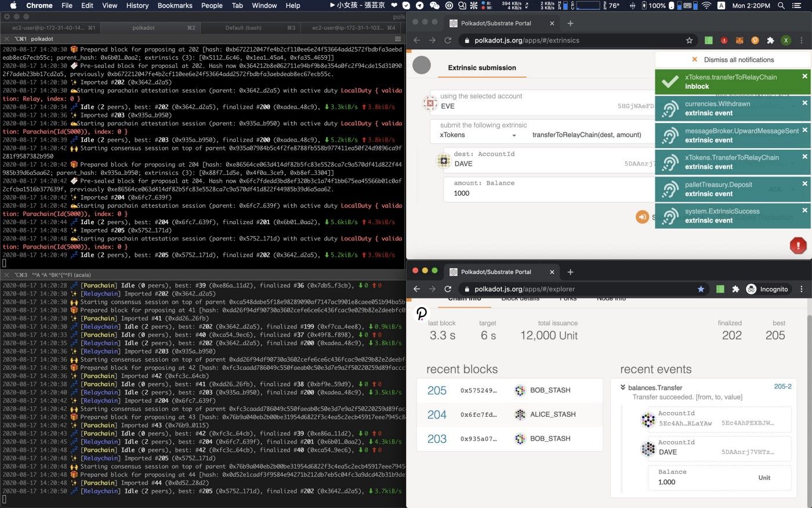Click the blue bookmark star in explorer address bar
The image size is (812, 508).
pyautogui.click(x=701, y=289)
